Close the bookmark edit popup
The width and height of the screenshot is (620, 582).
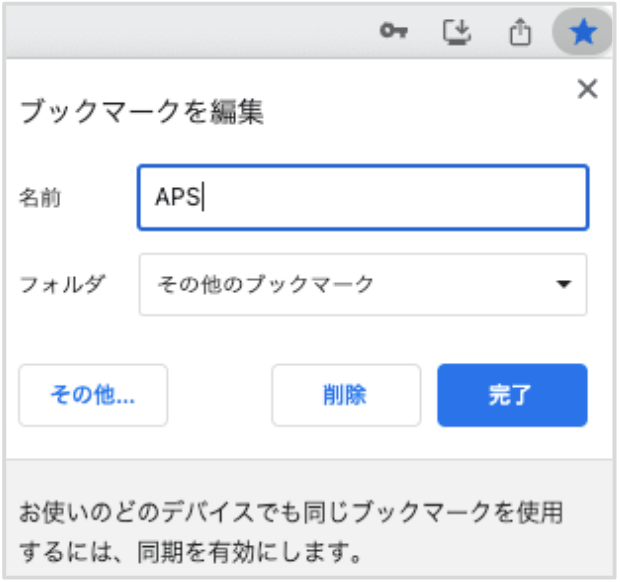tap(587, 89)
